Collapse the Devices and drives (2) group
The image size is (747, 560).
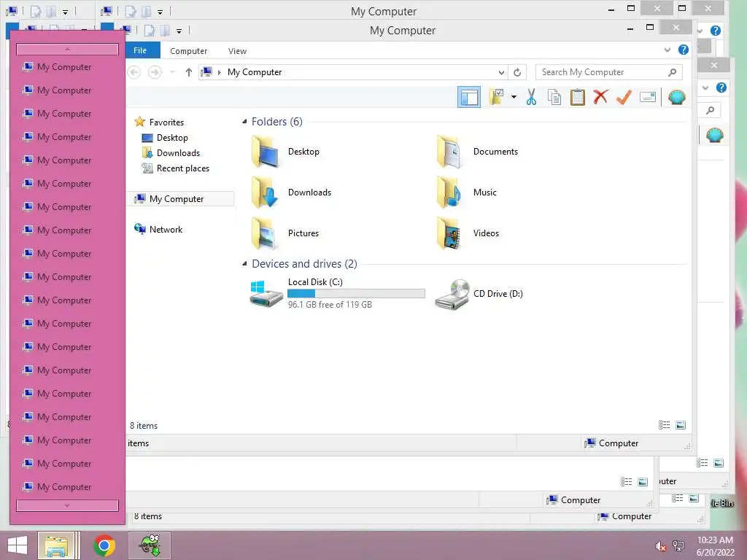click(x=244, y=264)
